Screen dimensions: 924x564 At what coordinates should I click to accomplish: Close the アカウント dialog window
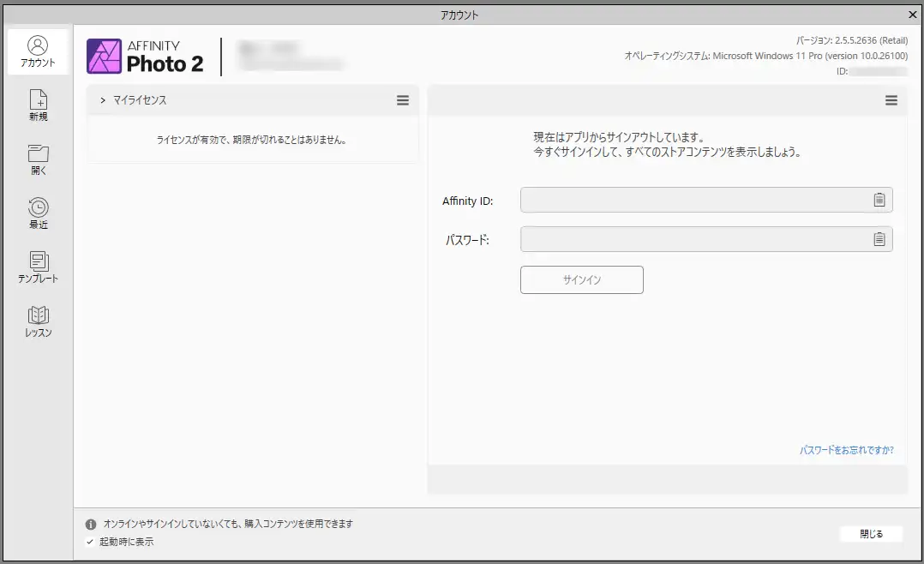pos(912,15)
